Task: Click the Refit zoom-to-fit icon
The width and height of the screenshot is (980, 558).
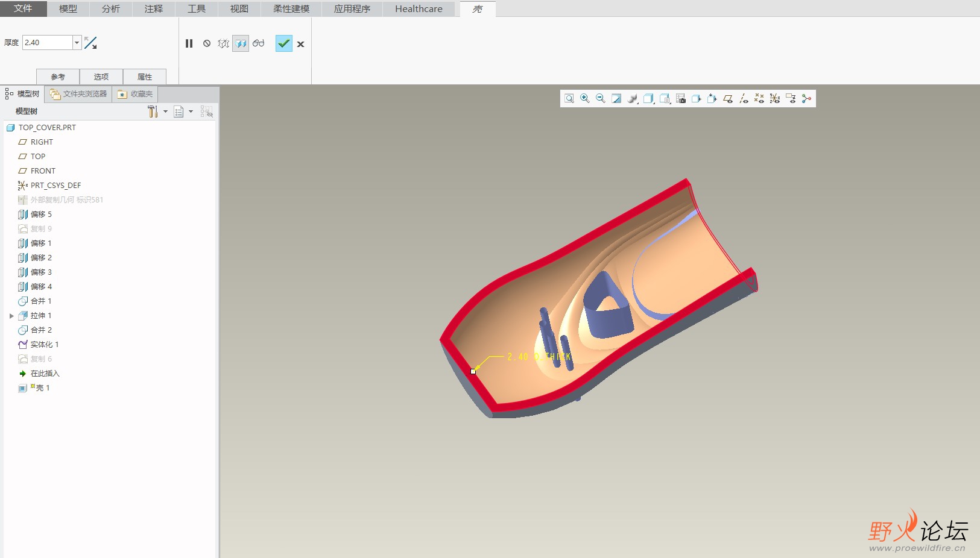Action: point(569,99)
